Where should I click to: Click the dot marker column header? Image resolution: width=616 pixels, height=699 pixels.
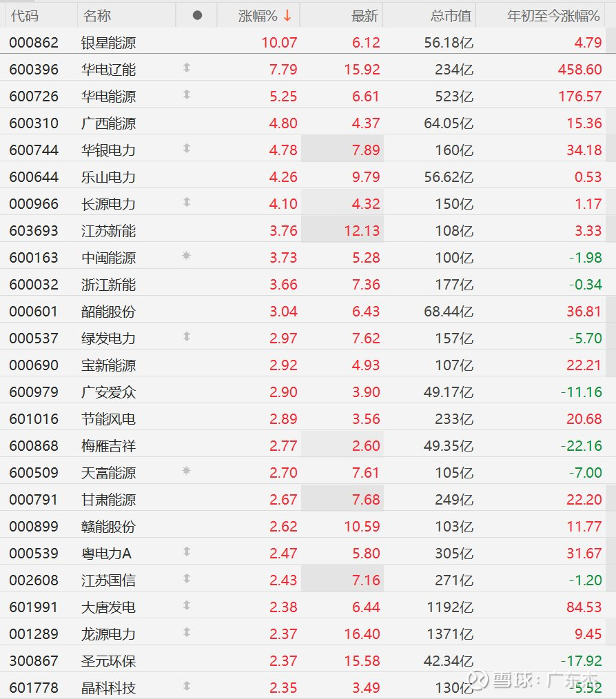[x=197, y=16]
